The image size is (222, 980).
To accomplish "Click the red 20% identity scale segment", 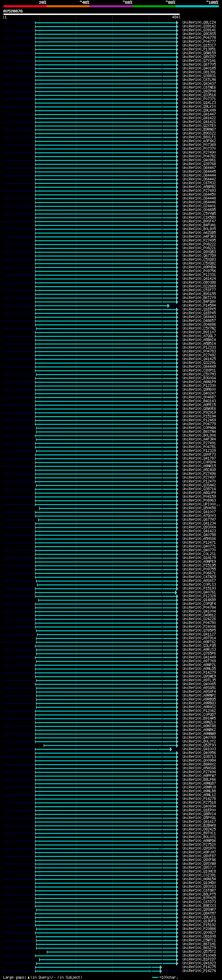I will [25, 7].
